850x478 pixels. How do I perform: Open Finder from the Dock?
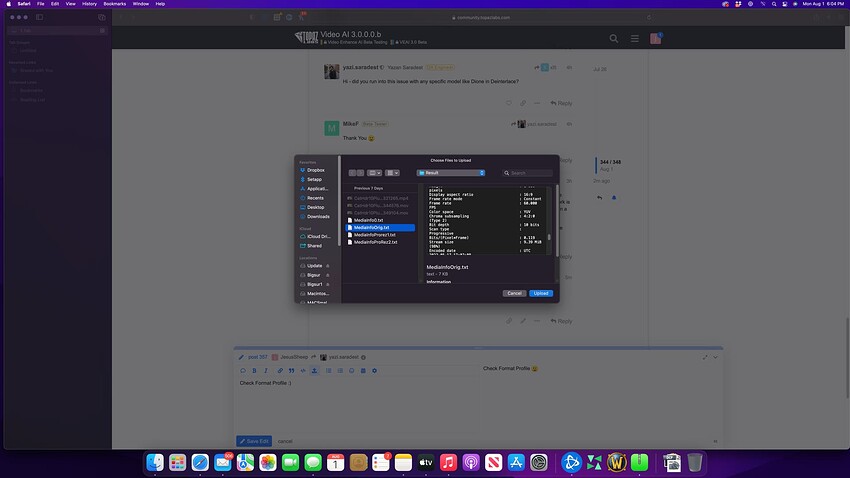click(x=155, y=462)
